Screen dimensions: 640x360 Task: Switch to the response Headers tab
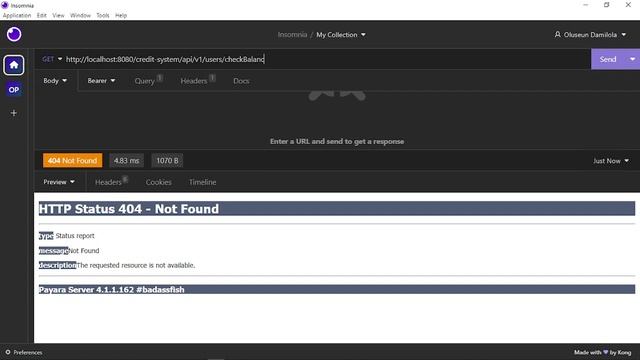[x=111, y=182]
